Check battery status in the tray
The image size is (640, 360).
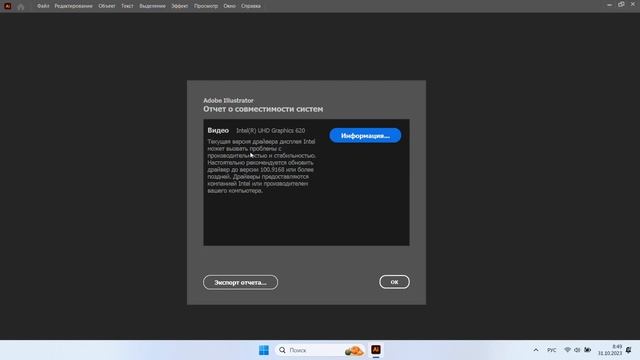pos(587,350)
